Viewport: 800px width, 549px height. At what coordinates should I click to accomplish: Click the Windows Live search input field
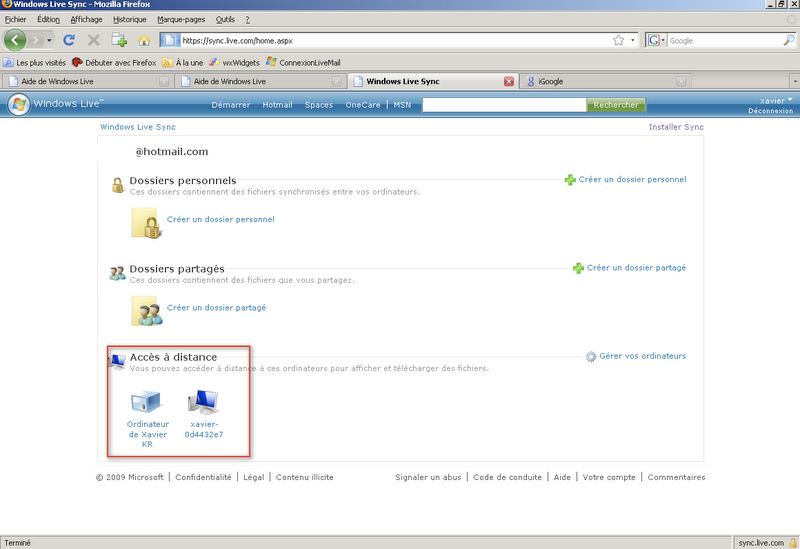click(504, 105)
